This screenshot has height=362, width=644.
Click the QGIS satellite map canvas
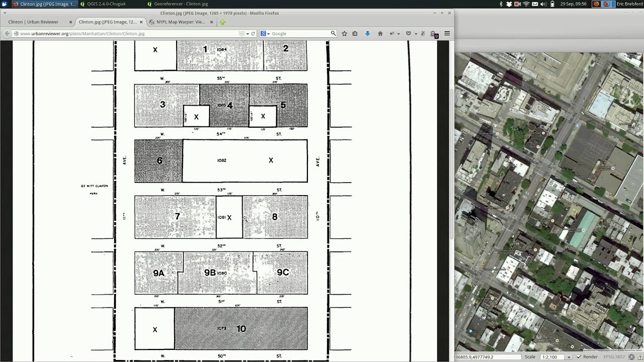(549, 201)
